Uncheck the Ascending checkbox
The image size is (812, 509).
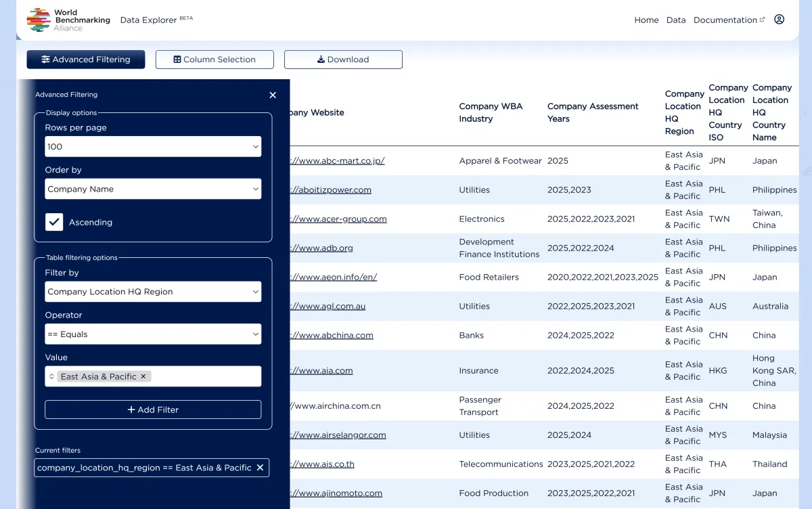click(54, 222)
